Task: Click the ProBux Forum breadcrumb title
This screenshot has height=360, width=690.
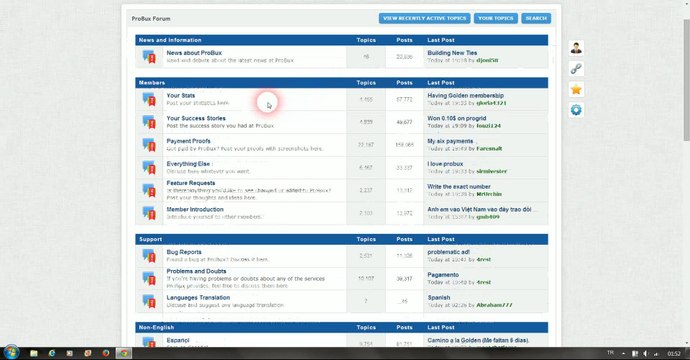Action: click(x=151, y=19)
